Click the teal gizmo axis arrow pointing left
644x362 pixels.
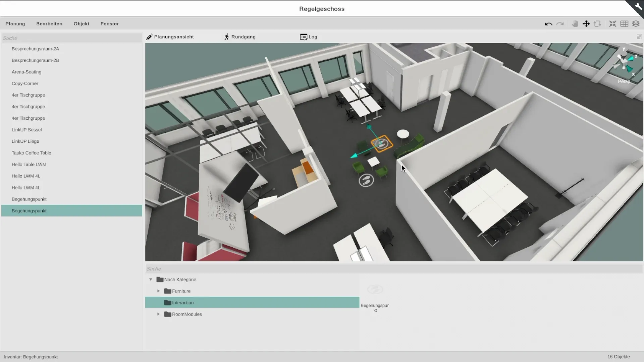point(354,156)
